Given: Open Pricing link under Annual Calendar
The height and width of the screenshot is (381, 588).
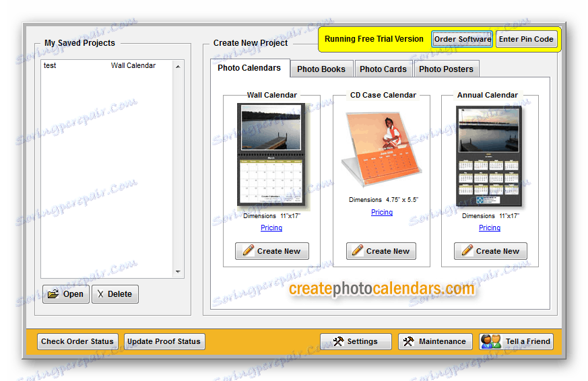Looking at the screenshot, I should tap(490, 228).
